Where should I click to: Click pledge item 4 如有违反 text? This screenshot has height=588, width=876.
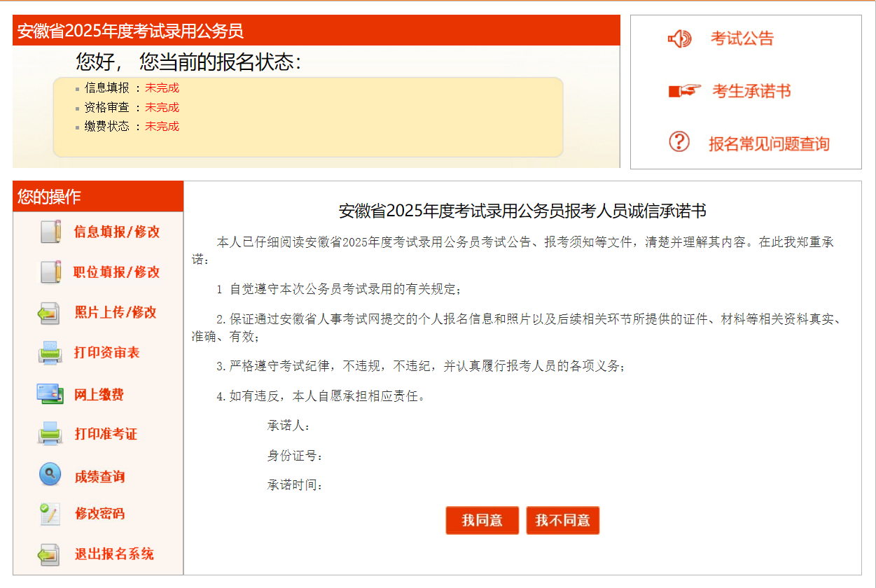[x=321, y=396]
